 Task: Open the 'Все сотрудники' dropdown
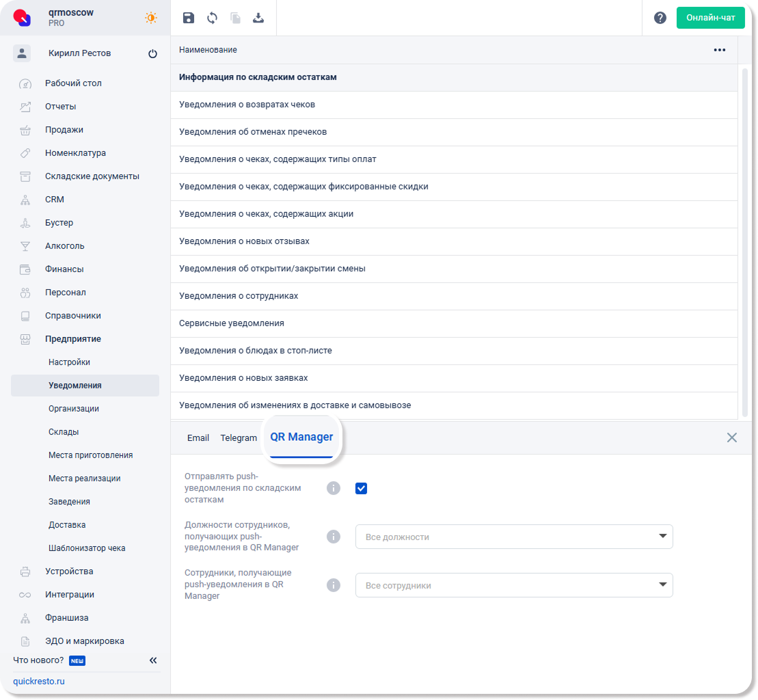click(x=514, y=585)
